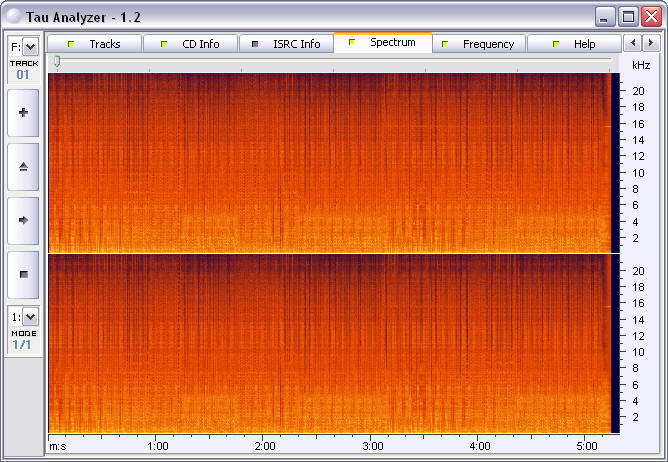Click the Spectrum tab
The height and width of the screenshot is (462, 668).
coord(383,43)
